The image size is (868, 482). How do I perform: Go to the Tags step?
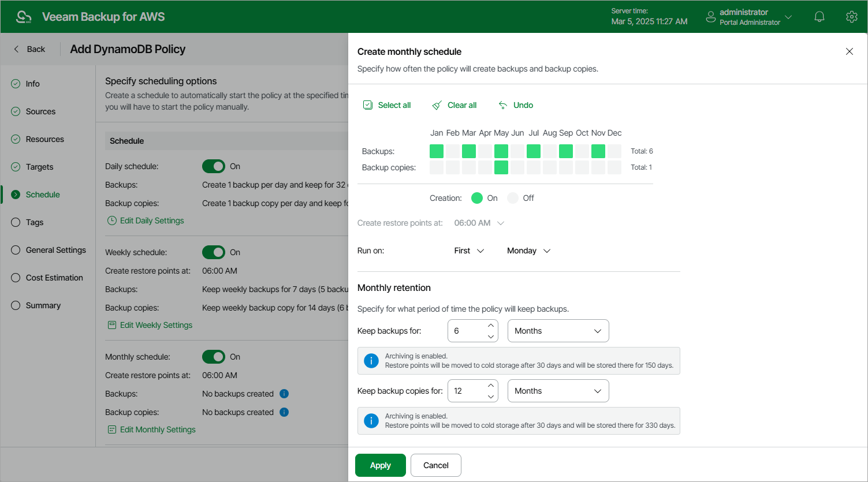(34, 222)
